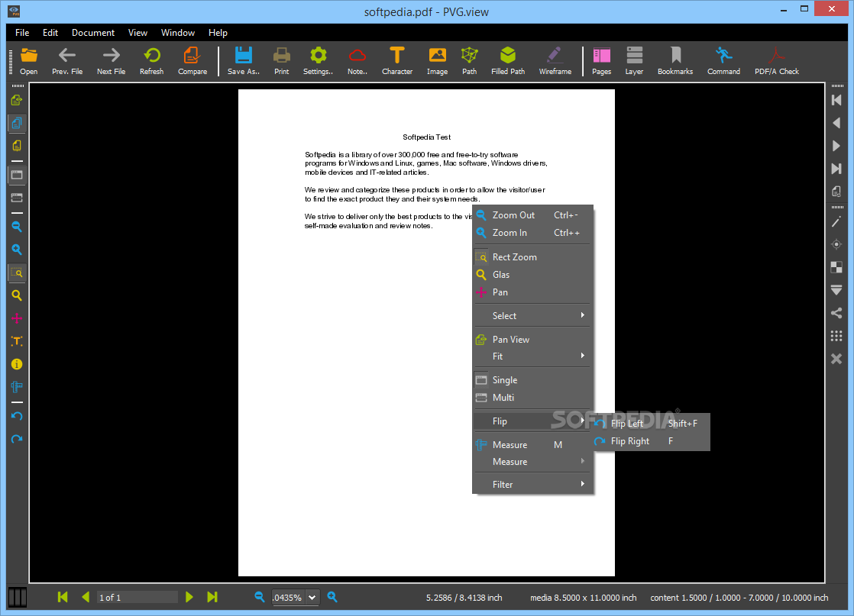
Task: Choose Measure with M shortcut
Action: coord(532,444)
